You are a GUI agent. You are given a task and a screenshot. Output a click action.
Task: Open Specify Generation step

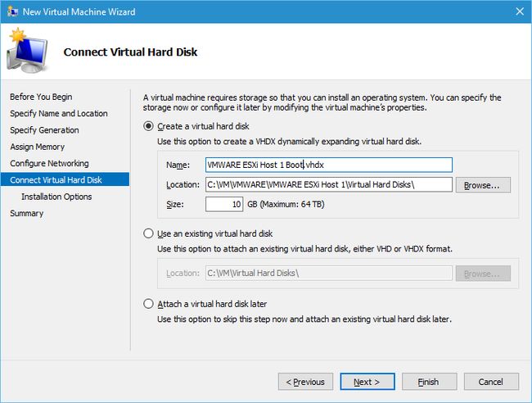[x=44, y=130]
